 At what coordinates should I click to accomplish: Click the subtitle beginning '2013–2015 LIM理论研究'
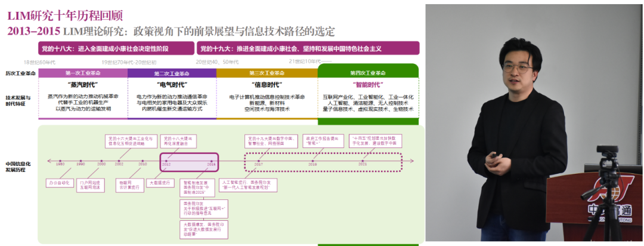pyautogui.click(x=171, y=31)
